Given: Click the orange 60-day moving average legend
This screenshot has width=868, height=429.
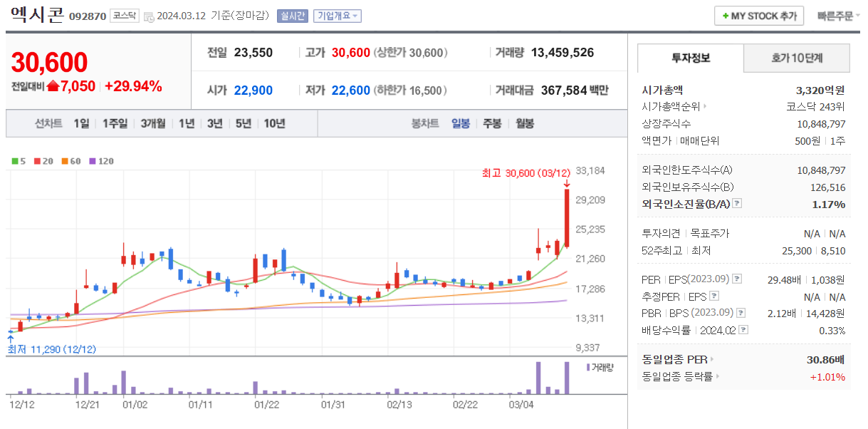Looking at the screenshot, I should coord(70,161).
